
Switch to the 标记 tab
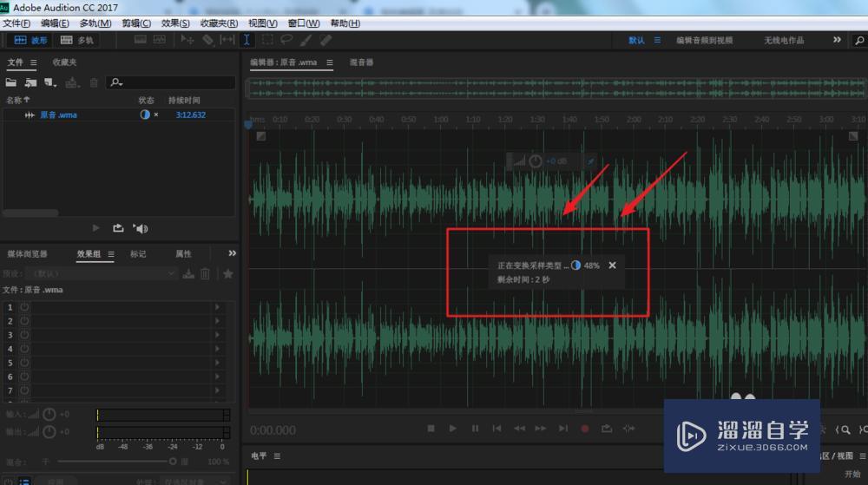click(138, 254)
